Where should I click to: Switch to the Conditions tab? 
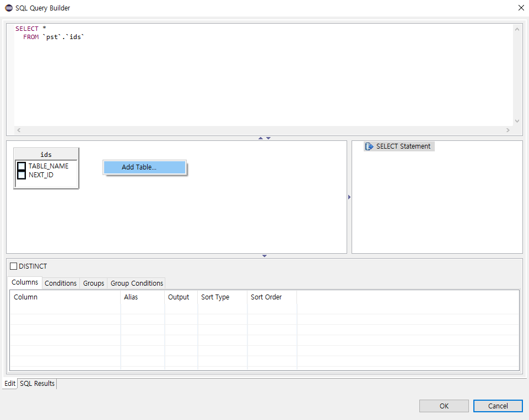[61, 283]
